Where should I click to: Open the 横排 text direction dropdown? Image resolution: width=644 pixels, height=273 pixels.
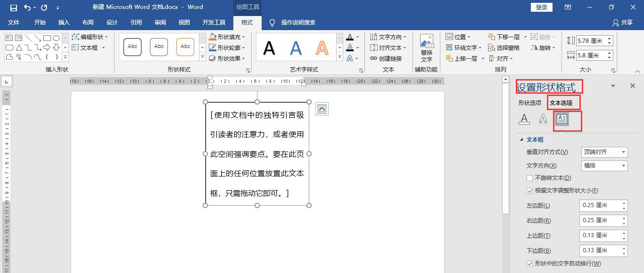click(x=624, y=166)
